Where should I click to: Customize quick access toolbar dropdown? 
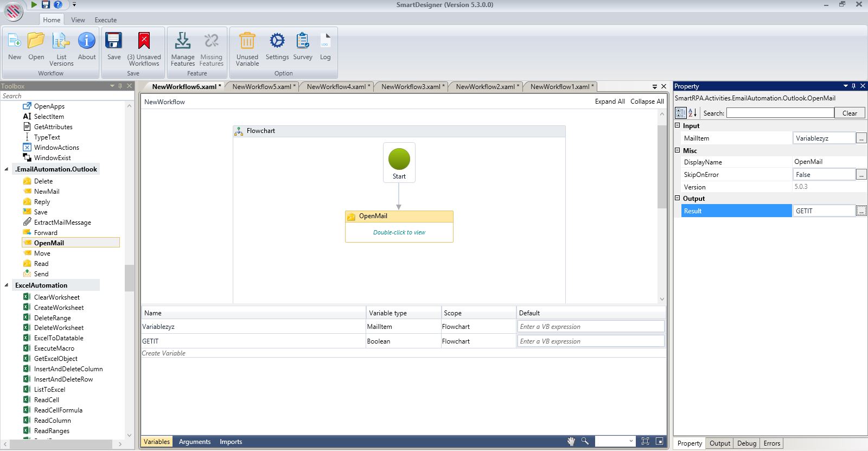click(x=74, y=5)
